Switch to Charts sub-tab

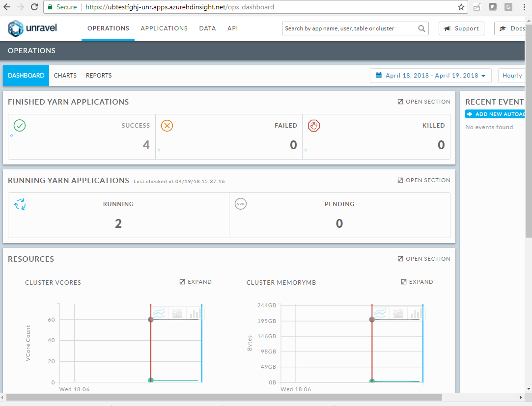[65, 75]
